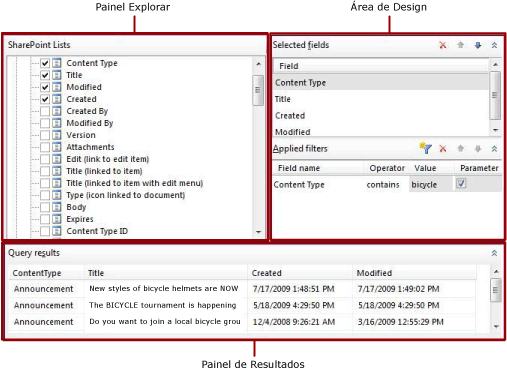Image resolution: width=507 pixels, height=371 pixels.
Task: Move applied filter up arrow
Action: pos(460,149)
